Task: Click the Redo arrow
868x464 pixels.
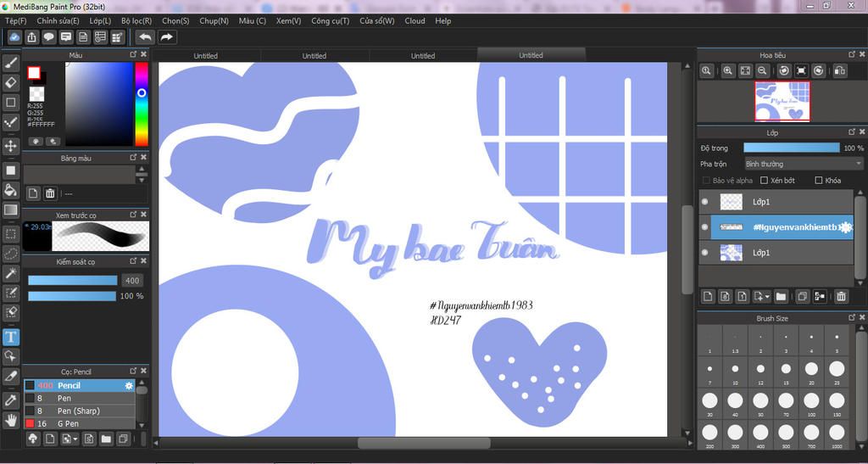Action: click(166, 37)
